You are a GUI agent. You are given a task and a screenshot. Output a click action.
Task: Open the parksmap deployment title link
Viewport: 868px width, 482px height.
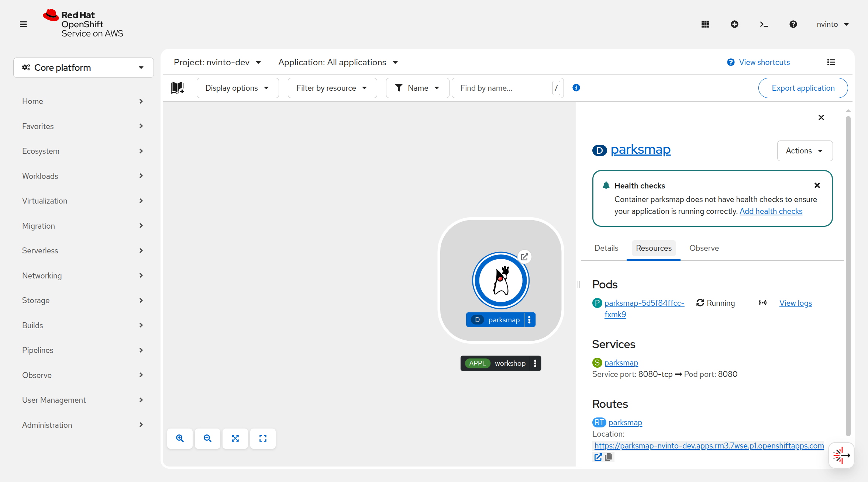(x=641, y=150)
